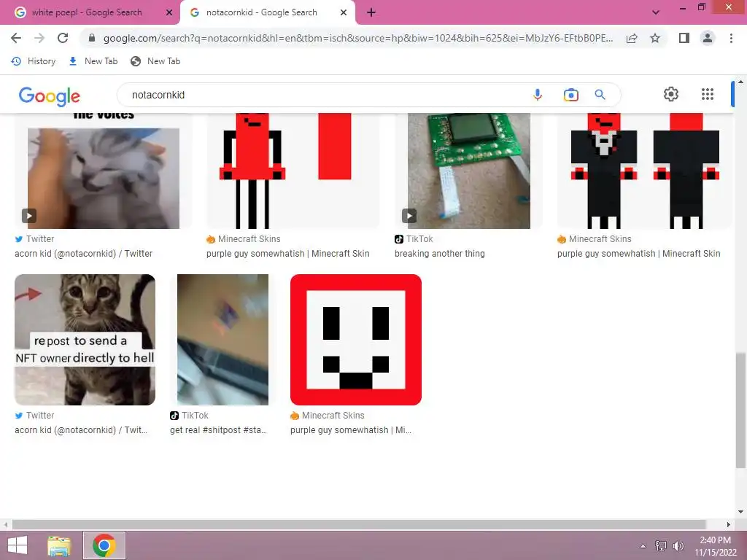
Task: Open the black suit Minecraft skin thumbnail
Action: tap(645, 171)
